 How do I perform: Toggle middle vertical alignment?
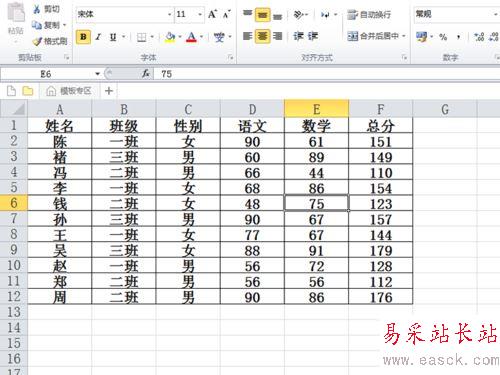coord(262,15)
